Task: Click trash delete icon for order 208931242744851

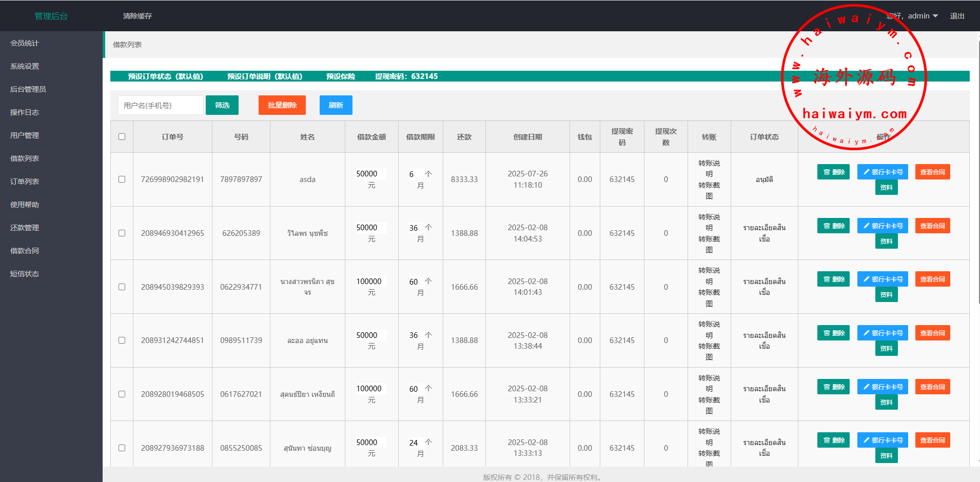Action: tap(827, 333)
